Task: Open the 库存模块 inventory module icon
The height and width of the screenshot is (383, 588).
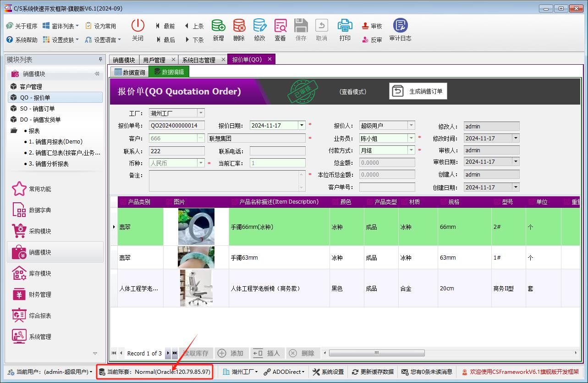Action: point(19,273)
